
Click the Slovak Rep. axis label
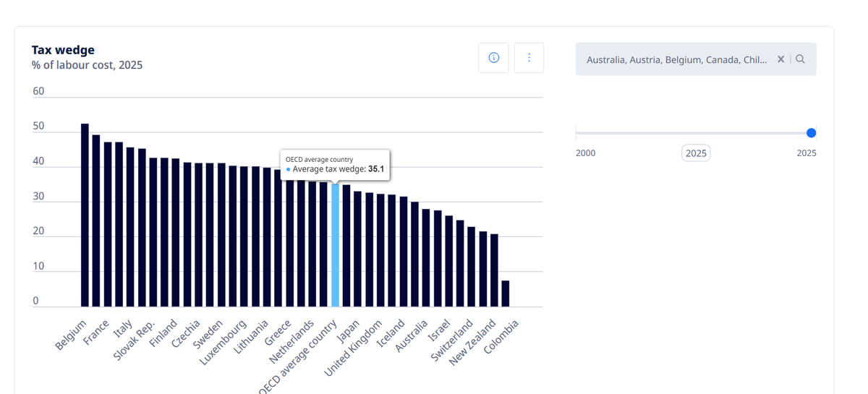[x=135, y=339]
